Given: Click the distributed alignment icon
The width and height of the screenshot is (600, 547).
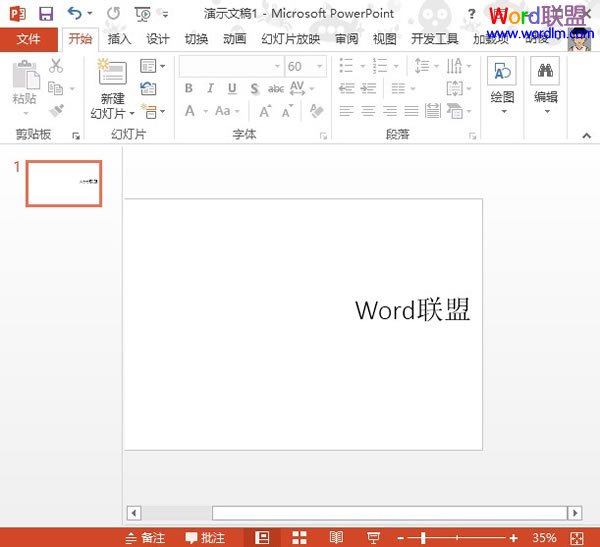Looking at the screenshot, I should pyautogui.click(x=433, y=111).
